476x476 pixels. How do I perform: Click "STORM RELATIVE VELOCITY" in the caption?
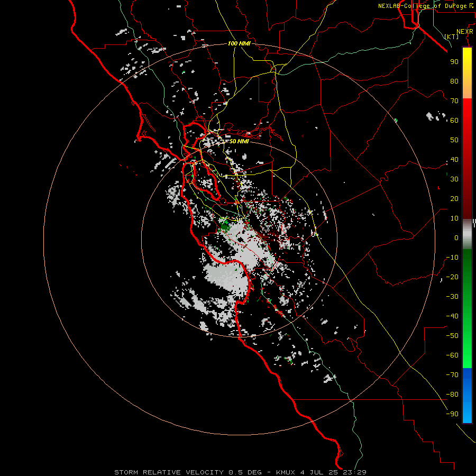[x=169, y=472]
